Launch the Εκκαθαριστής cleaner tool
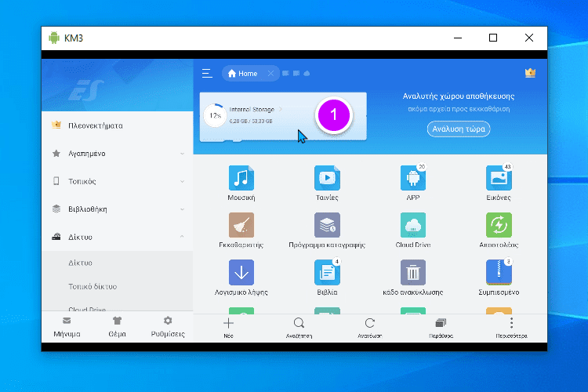The image size is (588, 392). (241, 230)
